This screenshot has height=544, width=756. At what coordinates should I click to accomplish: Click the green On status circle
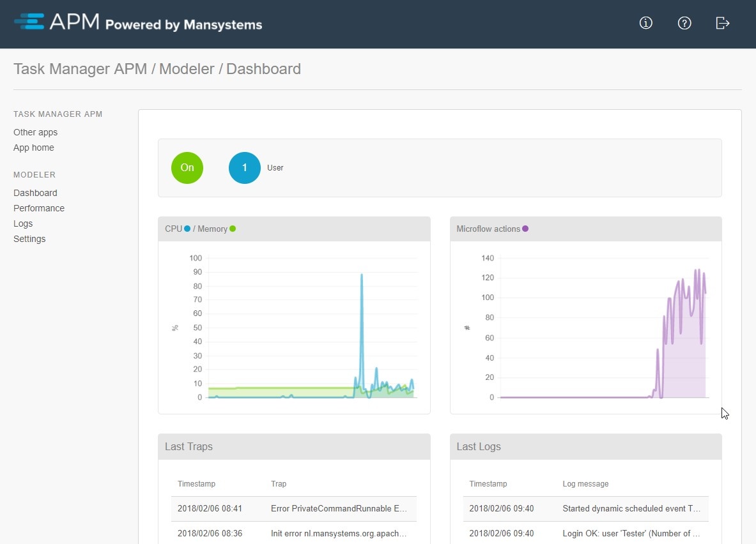187,168
